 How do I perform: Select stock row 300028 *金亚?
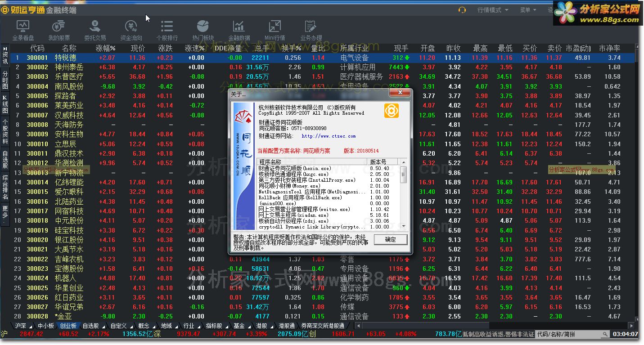(x=323, y=317)
